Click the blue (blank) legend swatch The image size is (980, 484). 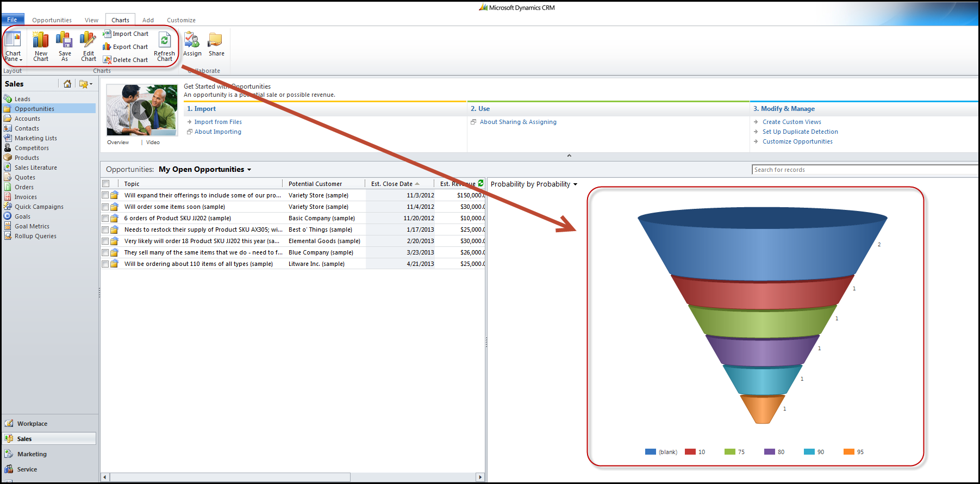point(650,451)
